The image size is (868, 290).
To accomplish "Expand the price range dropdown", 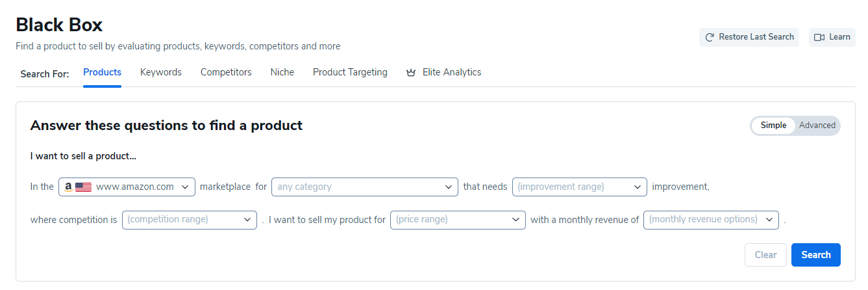I will (458, 220).
